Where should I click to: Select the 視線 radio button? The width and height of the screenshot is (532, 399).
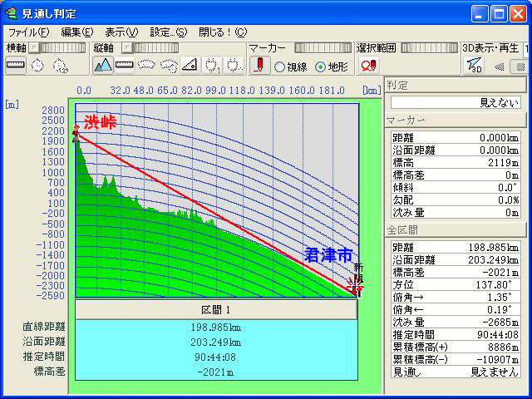pyautogui.click(x=279, y=67)
